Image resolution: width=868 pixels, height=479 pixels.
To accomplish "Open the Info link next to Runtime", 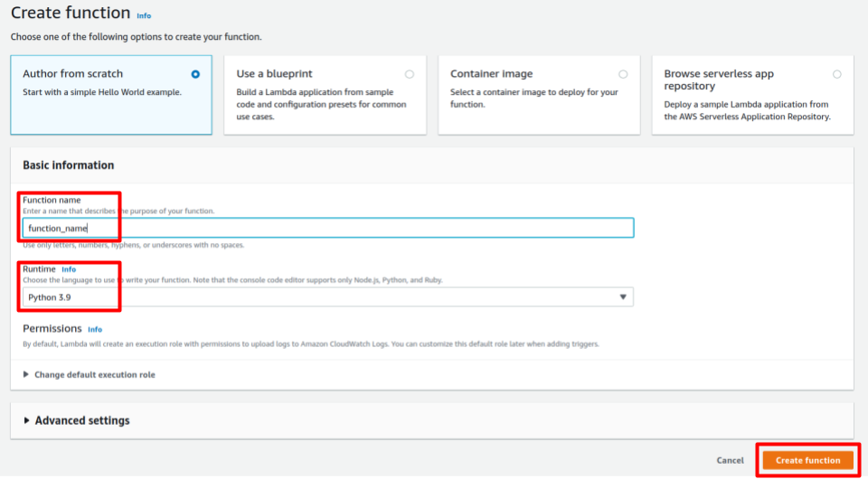I will point(69,269).
